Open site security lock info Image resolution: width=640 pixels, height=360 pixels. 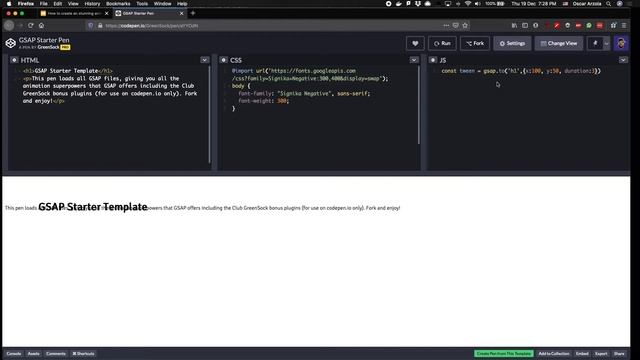coord(100,25)
